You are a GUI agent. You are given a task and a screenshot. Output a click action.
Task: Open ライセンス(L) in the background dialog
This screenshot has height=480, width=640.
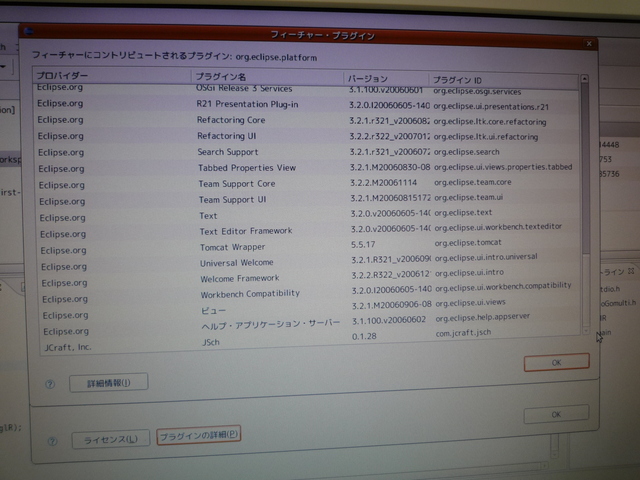[x=111, y=439]
